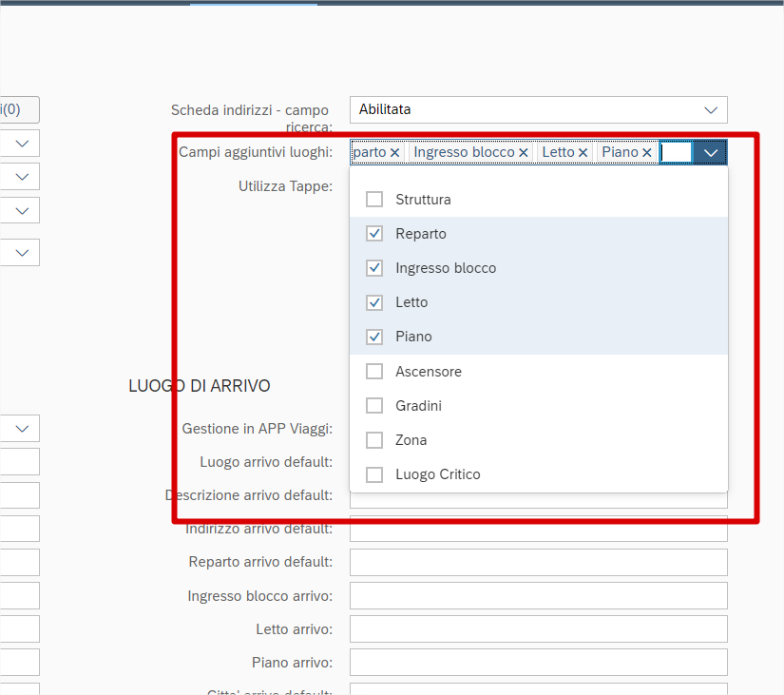Screen dimensions: 784x695
Task: Check the Luogo Critico option
Action: click(374, 474)
